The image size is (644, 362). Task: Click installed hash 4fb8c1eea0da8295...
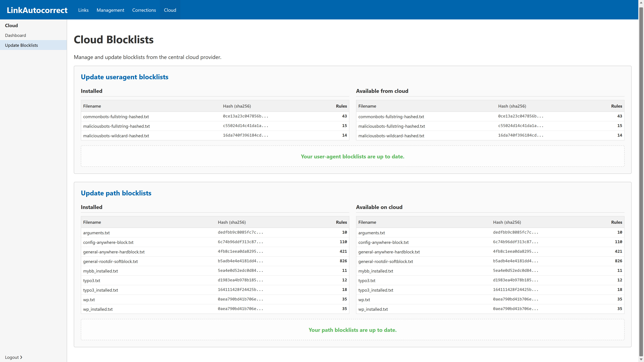240,251
